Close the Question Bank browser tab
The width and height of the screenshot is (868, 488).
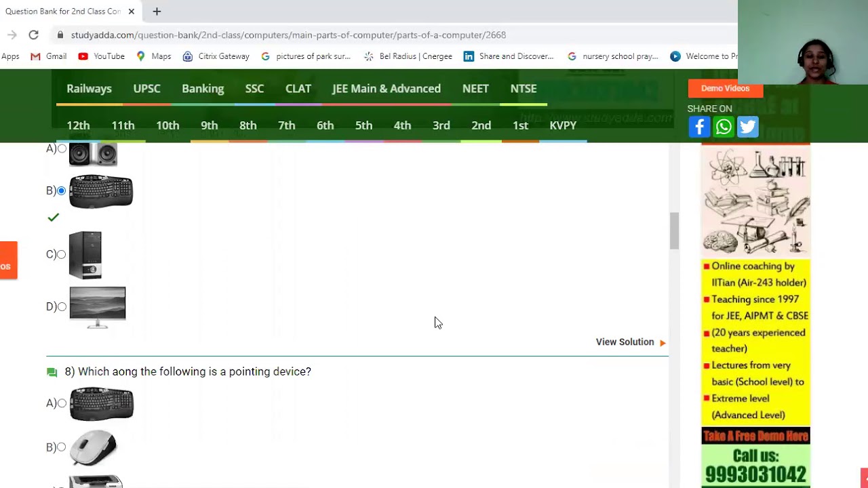pyautogui.click(x=132, y=12)
